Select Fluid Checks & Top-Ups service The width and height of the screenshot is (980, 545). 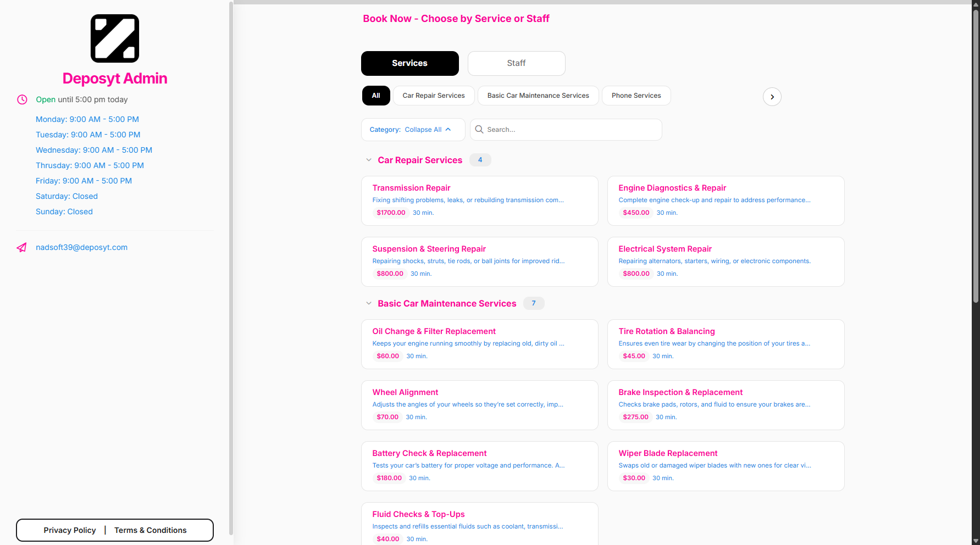coord(480,524)
